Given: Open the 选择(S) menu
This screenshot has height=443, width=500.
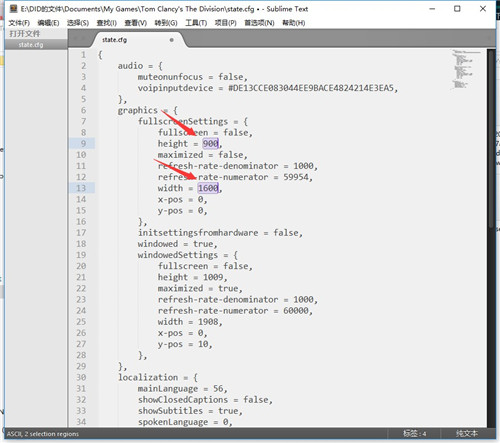Looking at the screenshot, I should click(x=78, y=23).
